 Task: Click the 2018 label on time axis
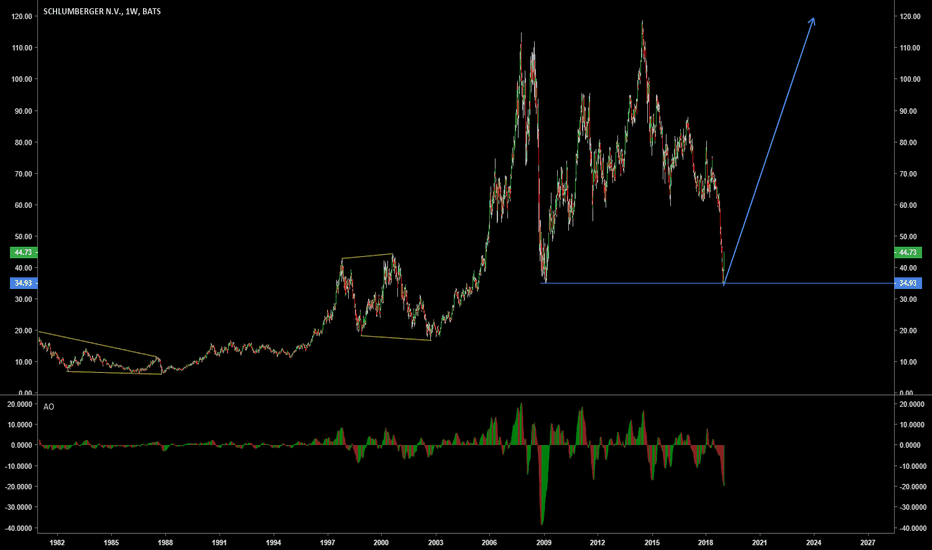[706, 542]
